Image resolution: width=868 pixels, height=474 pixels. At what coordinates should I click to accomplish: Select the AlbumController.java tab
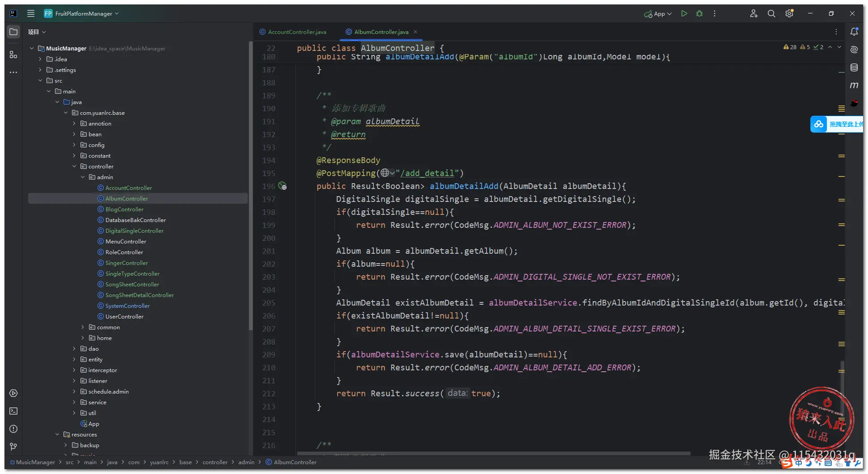pyautogui.click(x=377, y=32)
